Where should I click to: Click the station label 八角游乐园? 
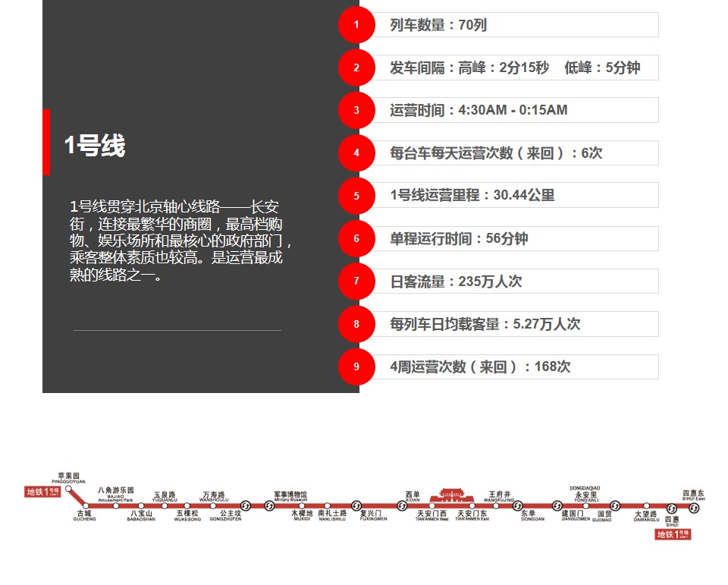click(115, 495)
